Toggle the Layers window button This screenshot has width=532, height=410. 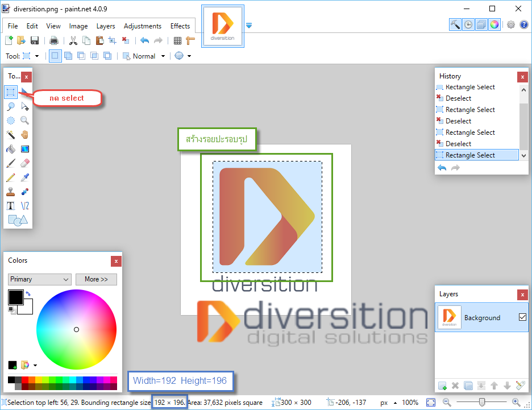click(481, 24)
